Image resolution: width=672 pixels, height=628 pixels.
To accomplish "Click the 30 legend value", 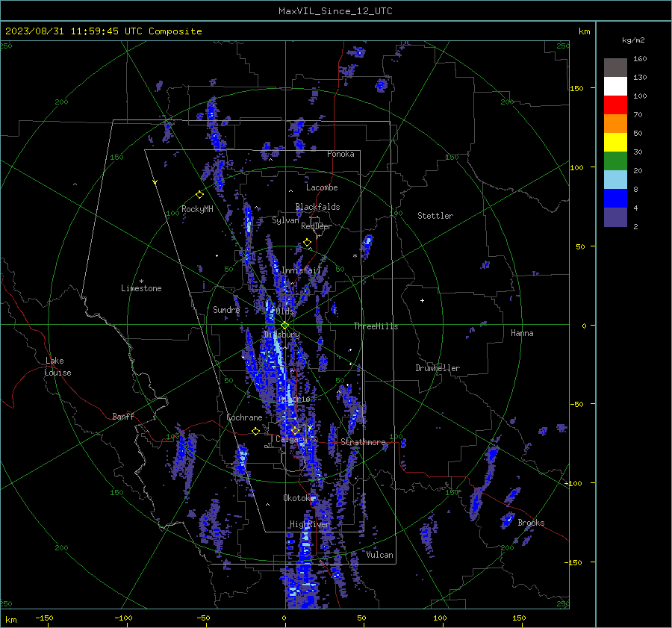I will pos(638,152).
